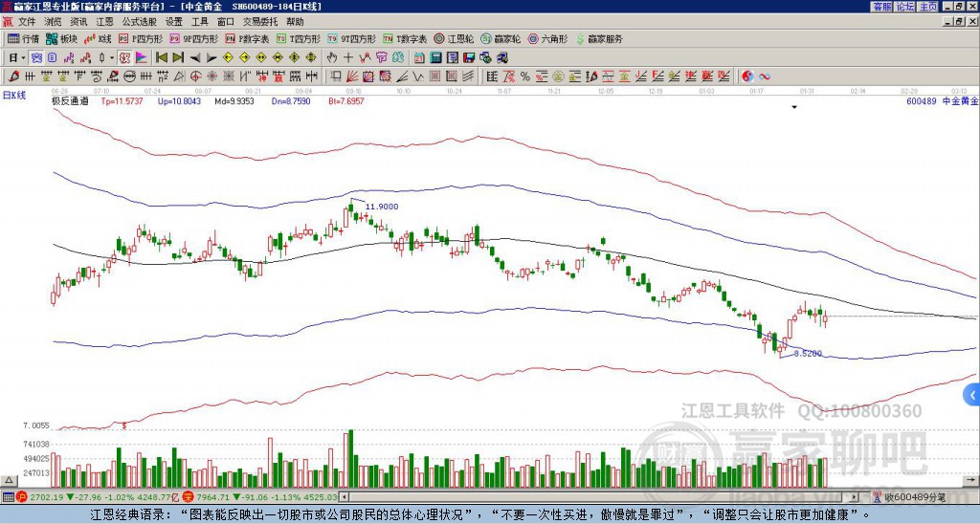980x524 pixels.
Task: Open the 六角形 hexagon chart tool
Action: 548,38
